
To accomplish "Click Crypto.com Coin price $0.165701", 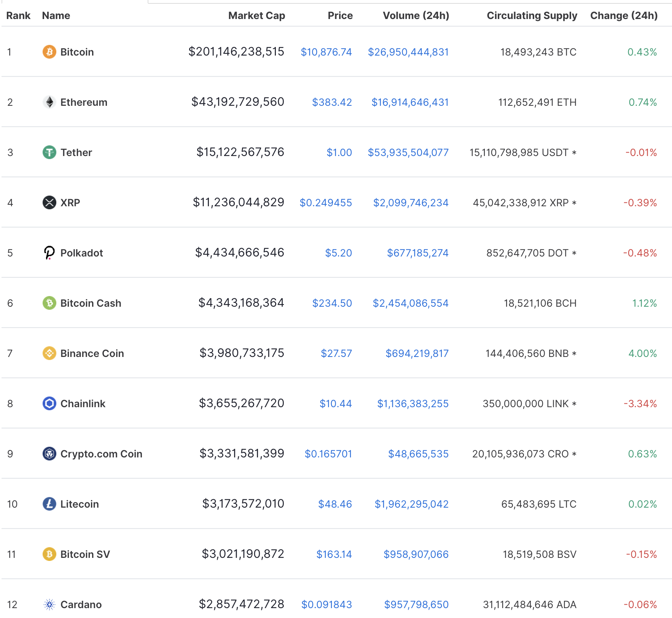I will [328, 454].
